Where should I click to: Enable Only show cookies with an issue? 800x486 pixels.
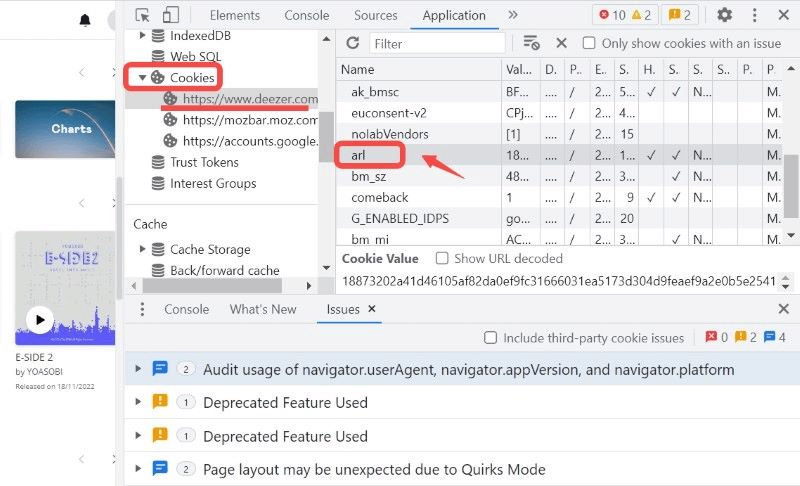[x=589, y=43]
